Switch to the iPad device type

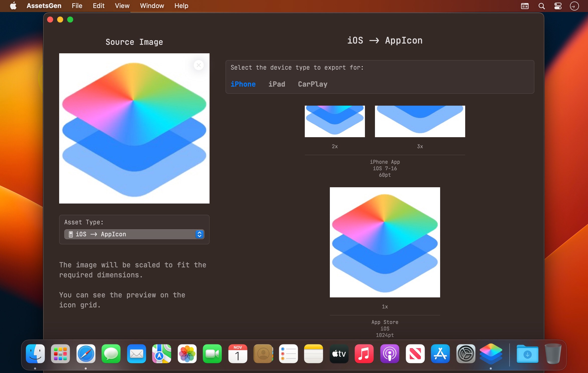[x=277, y=84]
